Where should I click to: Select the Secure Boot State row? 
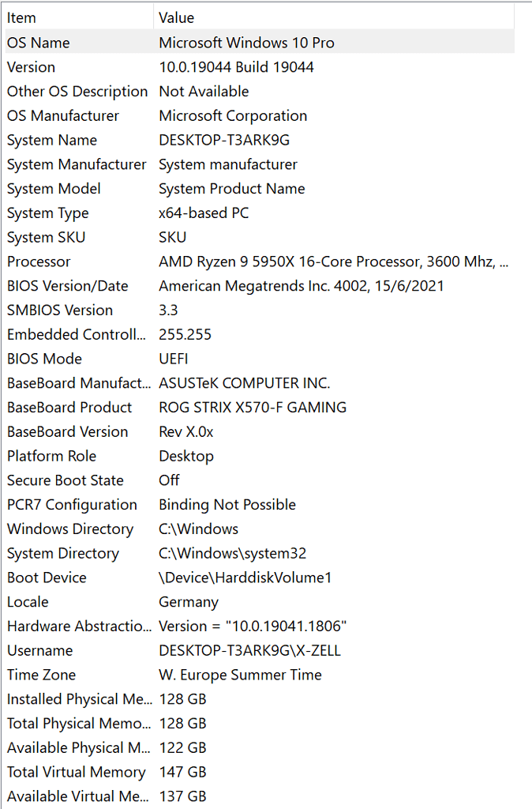(x=260, y=480)
